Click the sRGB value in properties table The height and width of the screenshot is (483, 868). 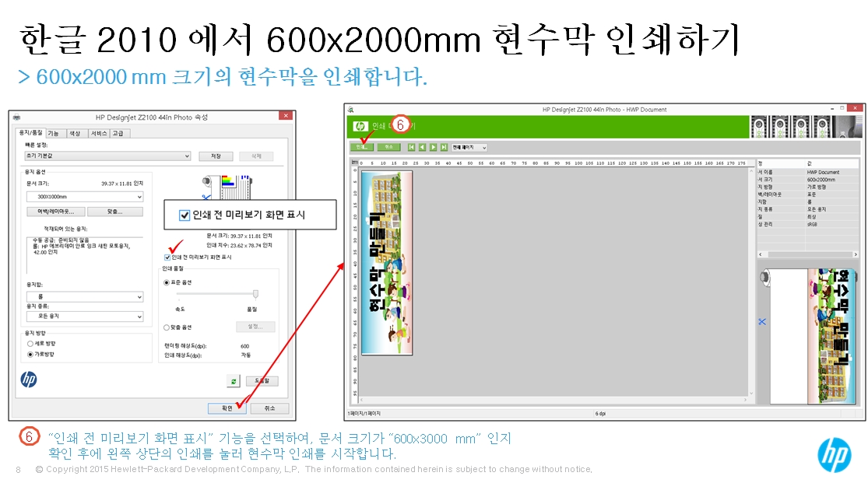[x=812, y=225]
